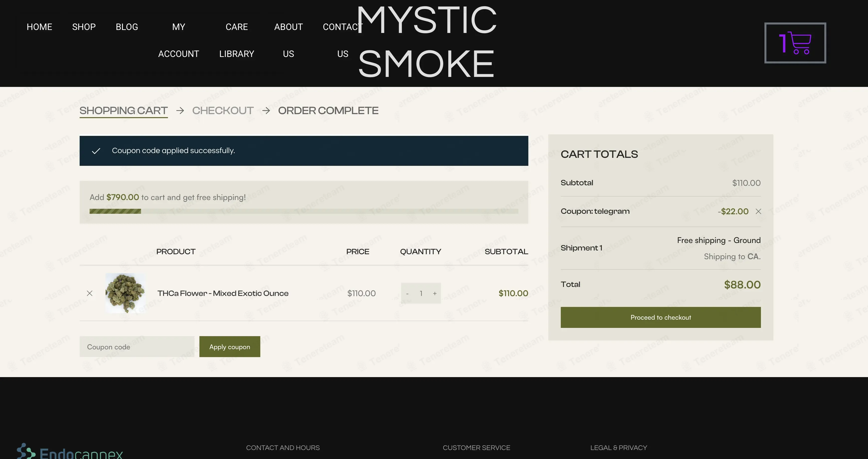Click the CONTACT AND HOURS footer heading
The width and height of the screenshot is (868, 459).
[283, 448]
